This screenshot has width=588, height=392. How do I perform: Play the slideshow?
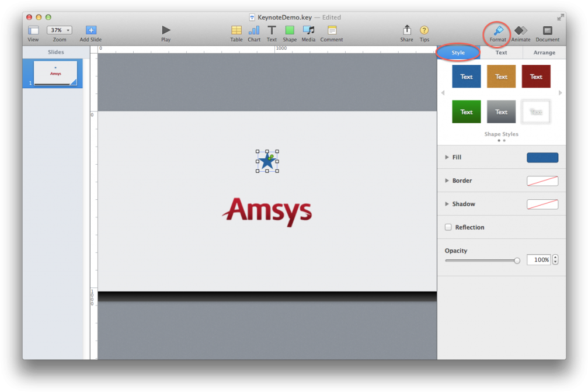pos(166,30)
